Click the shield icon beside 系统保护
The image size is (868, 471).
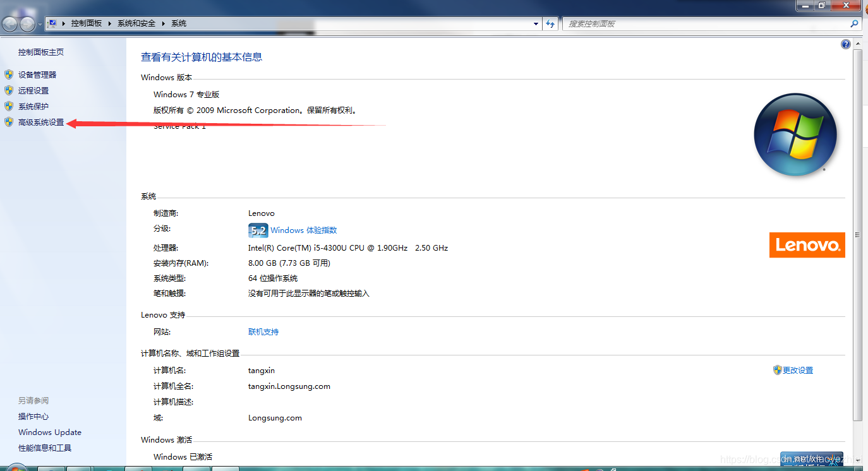click(9, 106)
